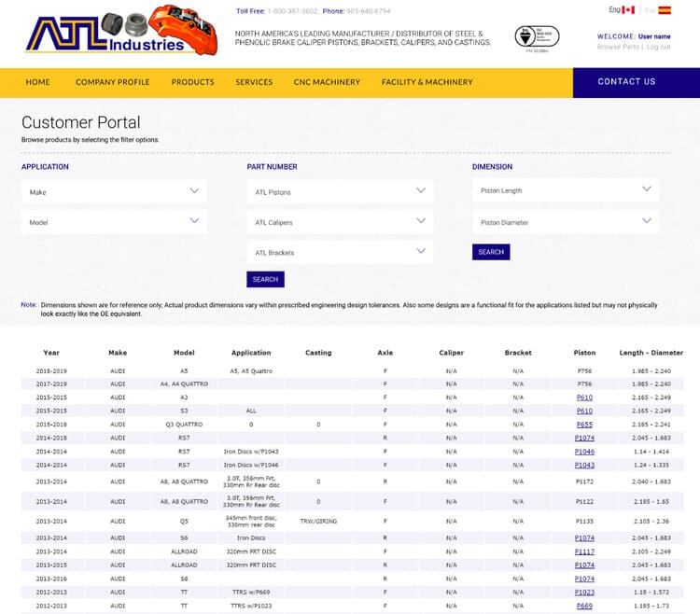The width and height of the screenshot is (700, 614).
Task: Open Company Profile menu item
Action: tap(113, 82)
